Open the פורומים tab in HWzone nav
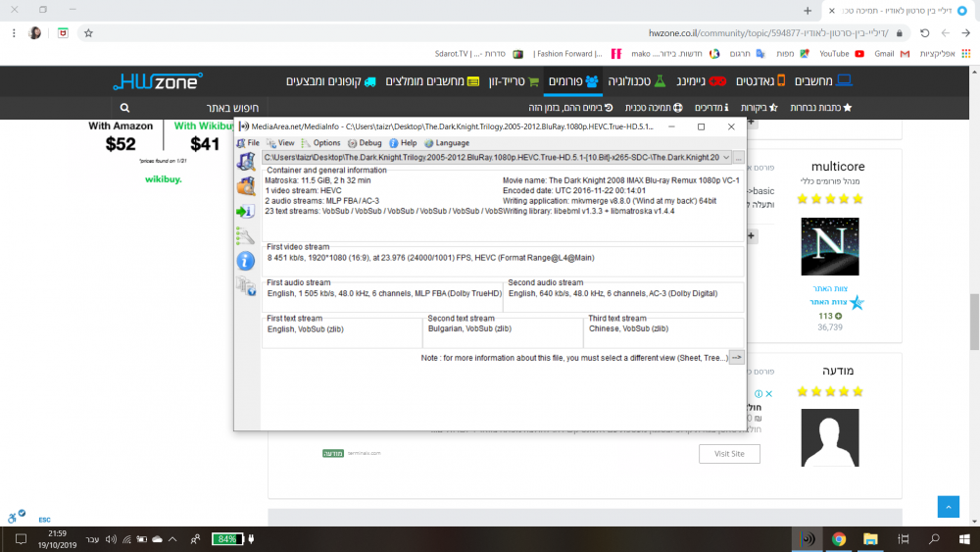Image resolution: width=980 pixels, height=552 pixels. (573, 81)
